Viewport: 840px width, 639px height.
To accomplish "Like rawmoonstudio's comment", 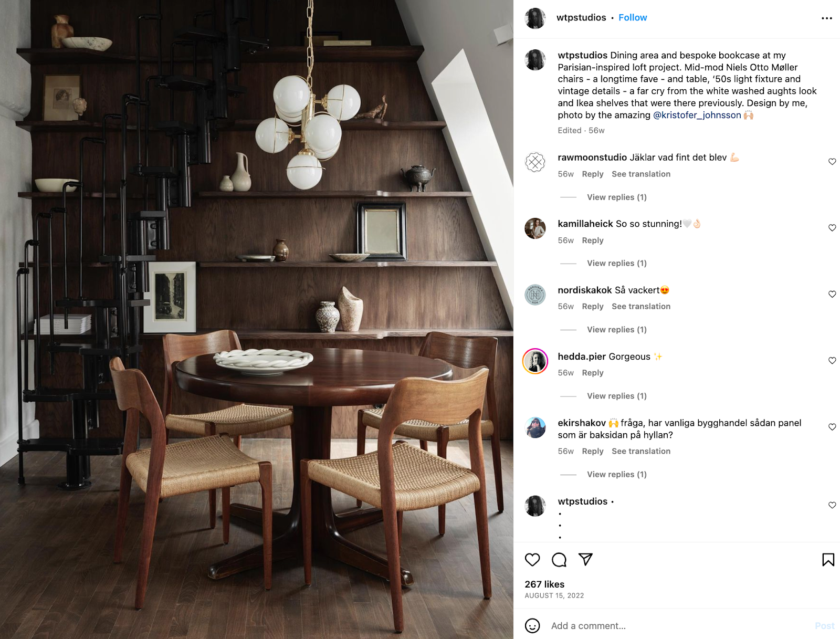I will tap(832, 162).
